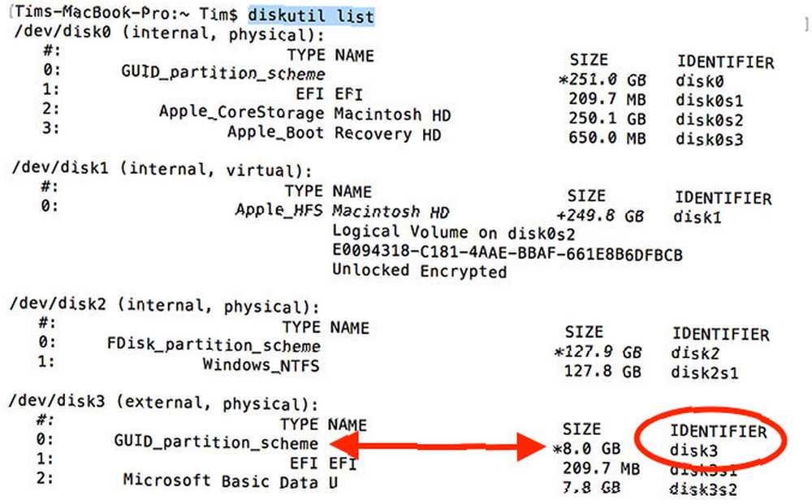
Task: Click the Recovery HD partition name
Action: coord(387,133)
